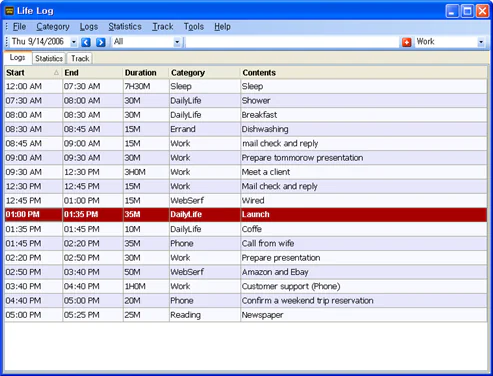Open the Logs menu
The image size is (493, 376).
pyautogui.click(x=89, y=27)
